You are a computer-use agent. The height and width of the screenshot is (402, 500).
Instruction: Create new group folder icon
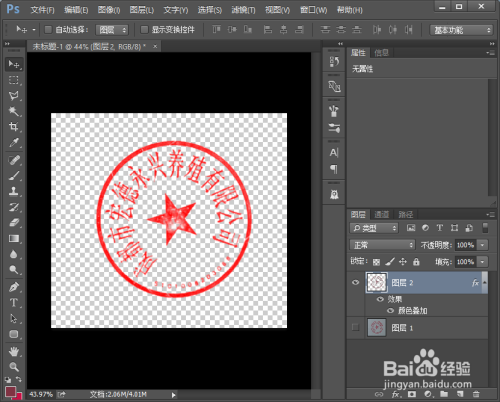click(x=444, y=394)
